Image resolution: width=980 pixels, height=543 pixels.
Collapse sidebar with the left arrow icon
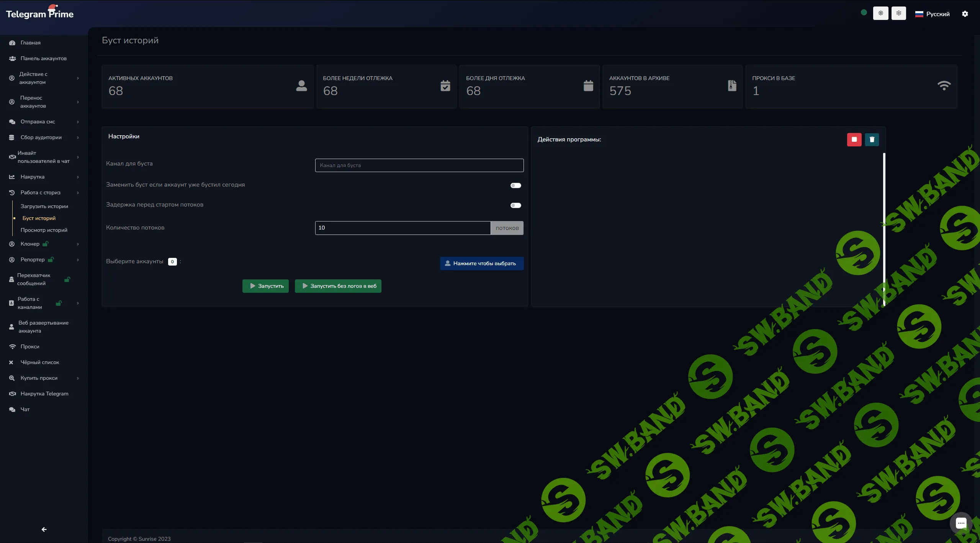click(x=44, y=529)
